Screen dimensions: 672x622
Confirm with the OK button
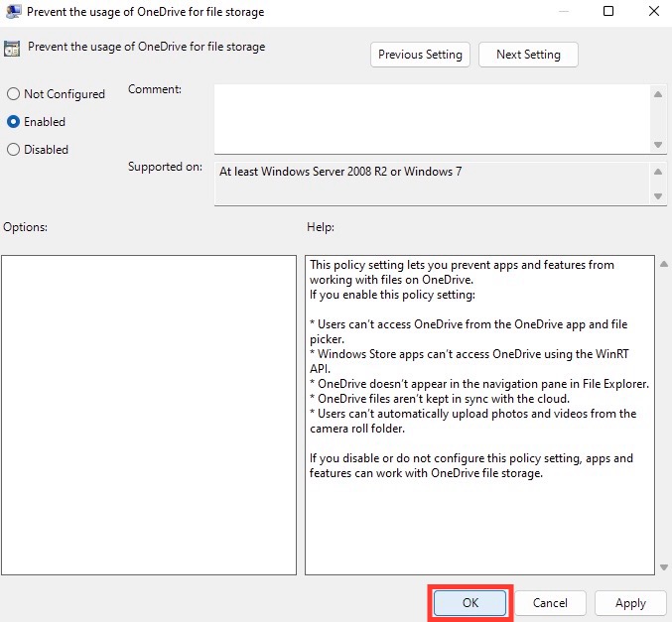(x=470, y=603)
